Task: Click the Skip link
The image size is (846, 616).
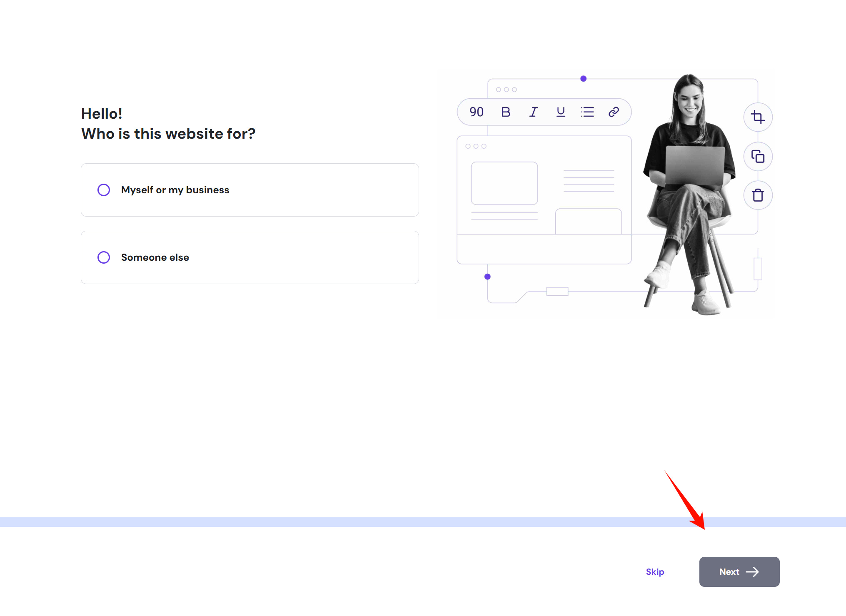Action: click(x=655, y=572)
